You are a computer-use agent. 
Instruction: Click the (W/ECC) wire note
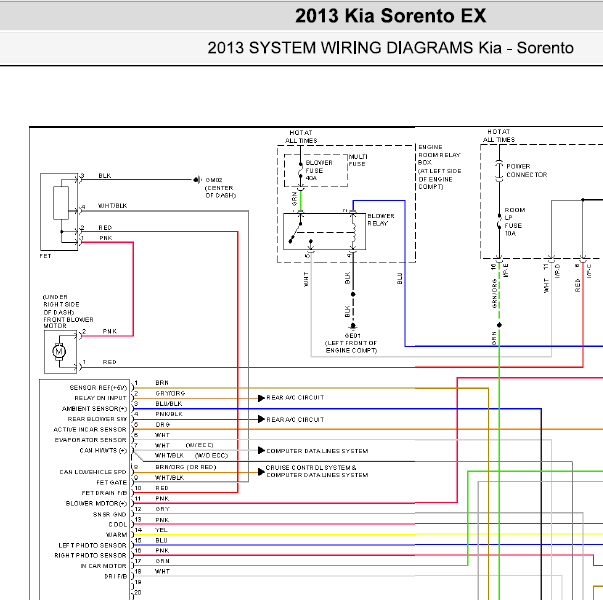click(x=199, y=445)
